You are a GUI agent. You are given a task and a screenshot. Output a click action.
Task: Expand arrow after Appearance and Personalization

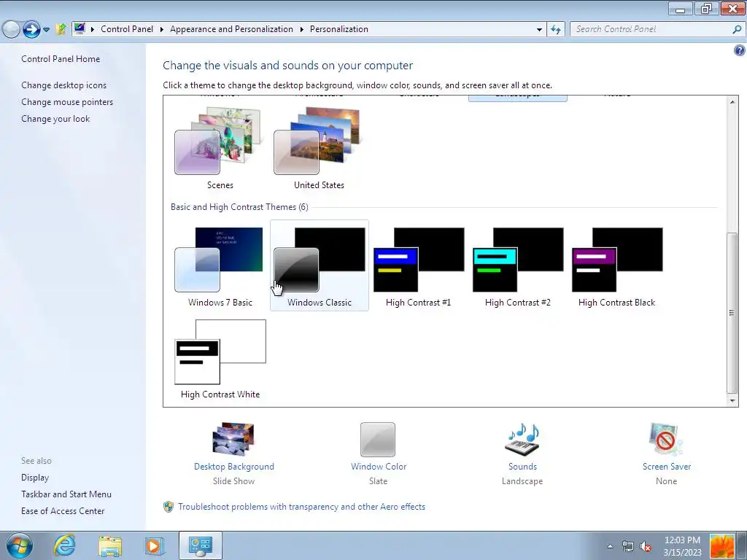pyautogui.click(x=301, y=29)
